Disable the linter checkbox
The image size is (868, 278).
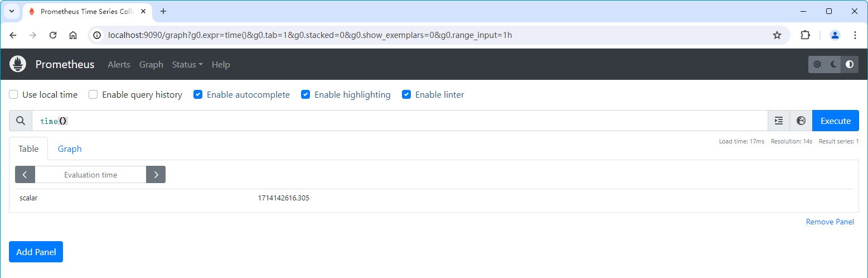click(x=406, y=94)
